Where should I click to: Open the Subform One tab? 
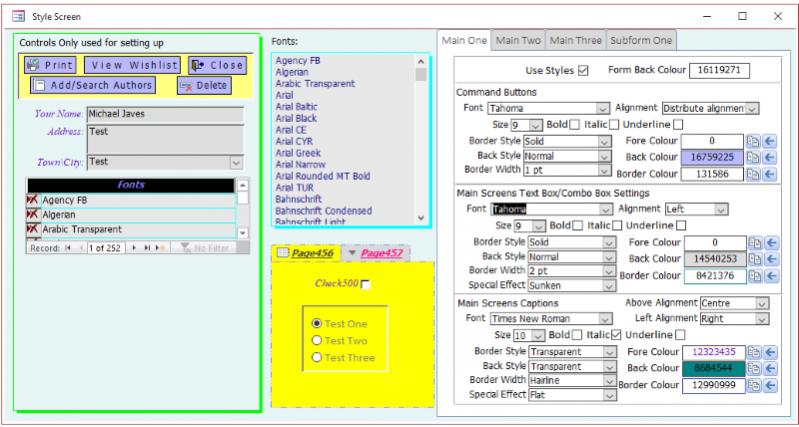click(640, 40)
